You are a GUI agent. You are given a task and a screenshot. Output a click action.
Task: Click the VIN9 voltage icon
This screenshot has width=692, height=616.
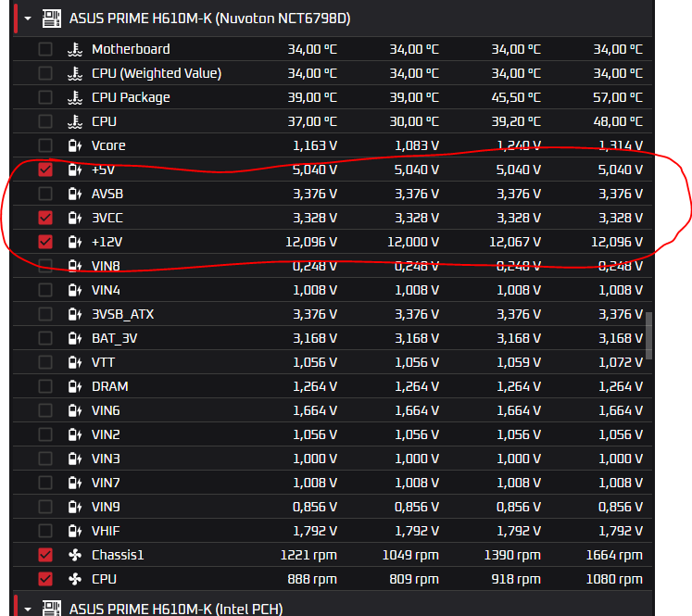tap(75, 507)
